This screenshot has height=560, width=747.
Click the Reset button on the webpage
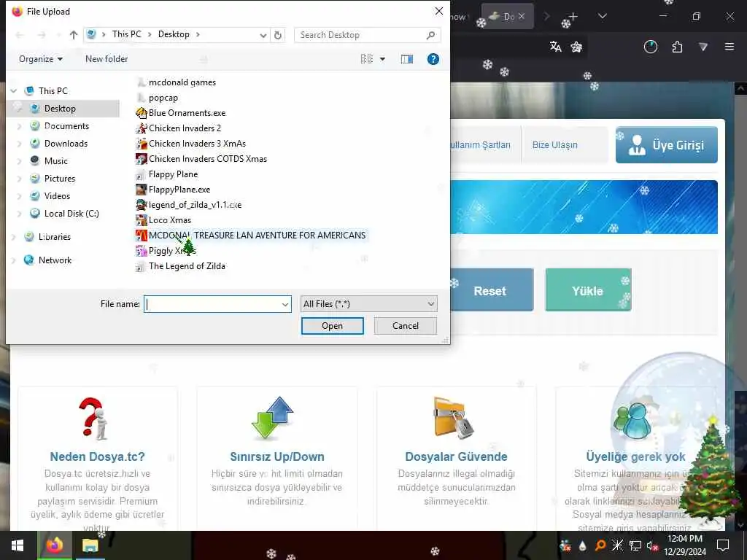[x=492, y=290]
